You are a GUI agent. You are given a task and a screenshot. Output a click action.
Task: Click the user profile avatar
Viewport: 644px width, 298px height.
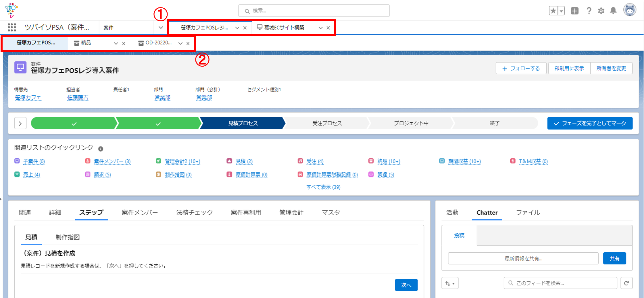[x=630, y=10]
